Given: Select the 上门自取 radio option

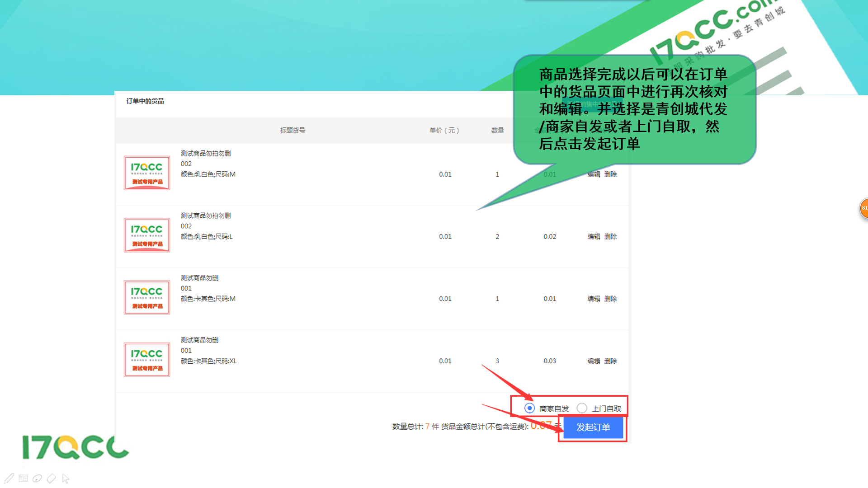Looking at the screenshot, I should (582, 408).
